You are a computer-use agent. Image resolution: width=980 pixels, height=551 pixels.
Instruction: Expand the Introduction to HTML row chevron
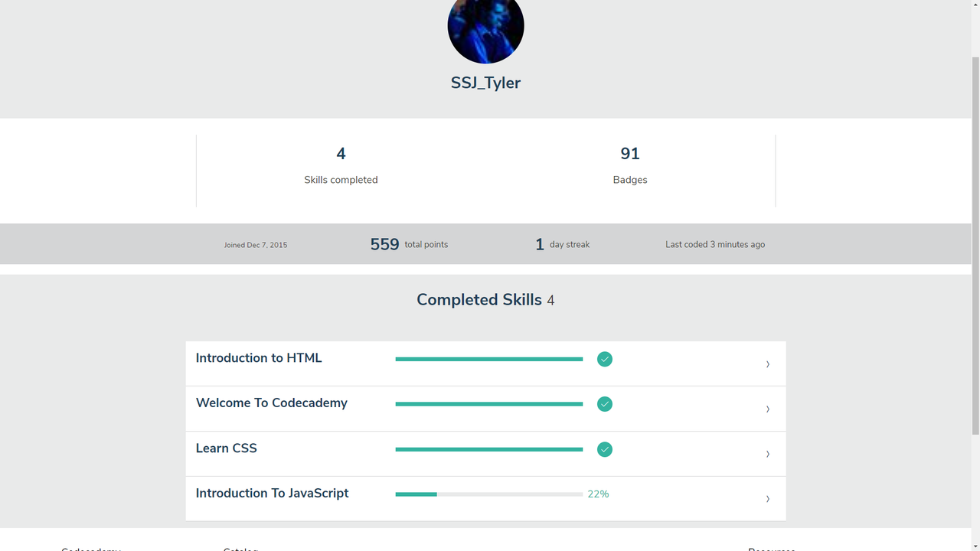[x=767, y=364]
